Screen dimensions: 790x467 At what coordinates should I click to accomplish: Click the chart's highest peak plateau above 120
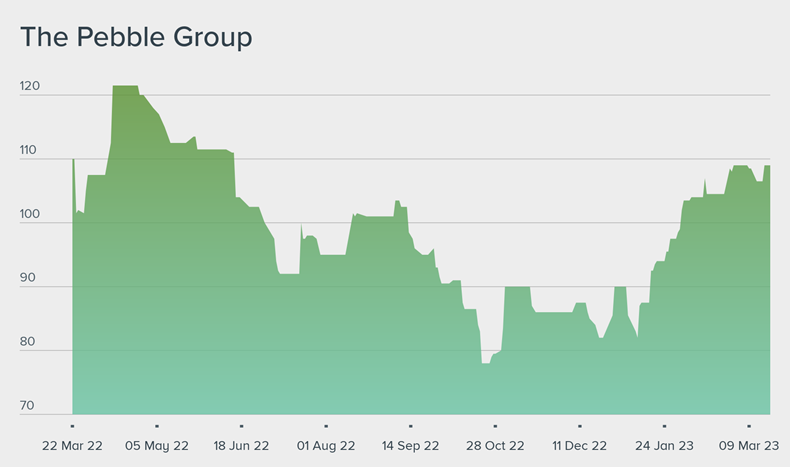tap(125, 87)
